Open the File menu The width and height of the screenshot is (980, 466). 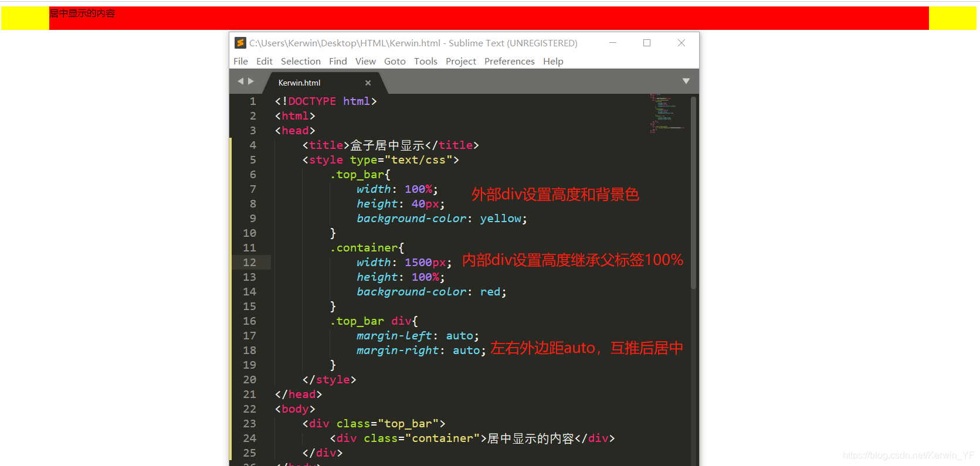240,61
